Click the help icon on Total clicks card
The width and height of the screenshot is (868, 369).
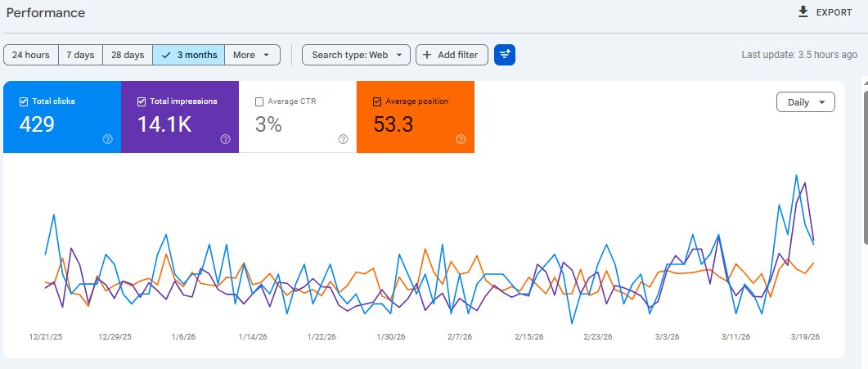(108, 139)
